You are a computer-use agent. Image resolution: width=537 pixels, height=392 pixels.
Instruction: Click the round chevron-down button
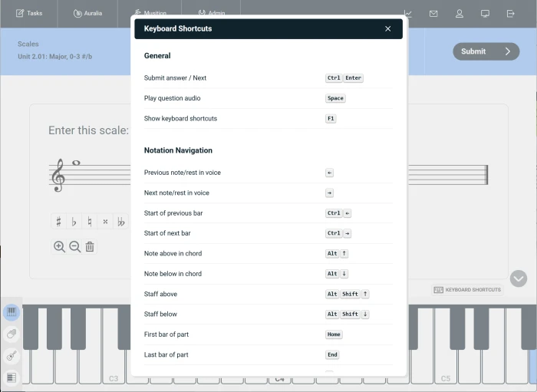(x=519, y=278)
